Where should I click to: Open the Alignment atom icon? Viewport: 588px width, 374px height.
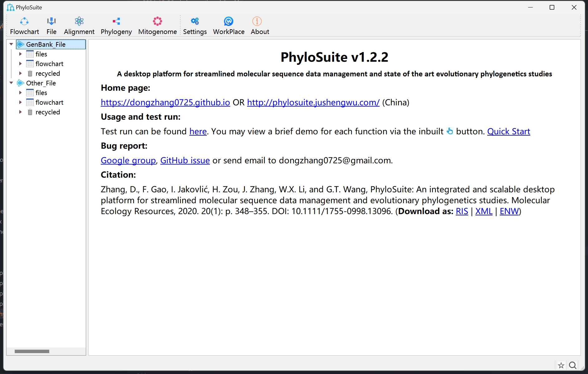click(79, 22)
